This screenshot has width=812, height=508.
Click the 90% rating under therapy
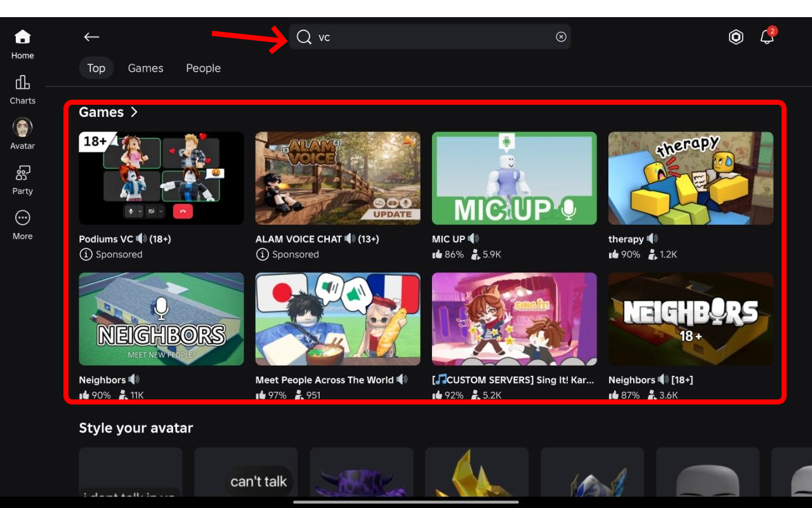pyautogui.click(x=631, y=255)
